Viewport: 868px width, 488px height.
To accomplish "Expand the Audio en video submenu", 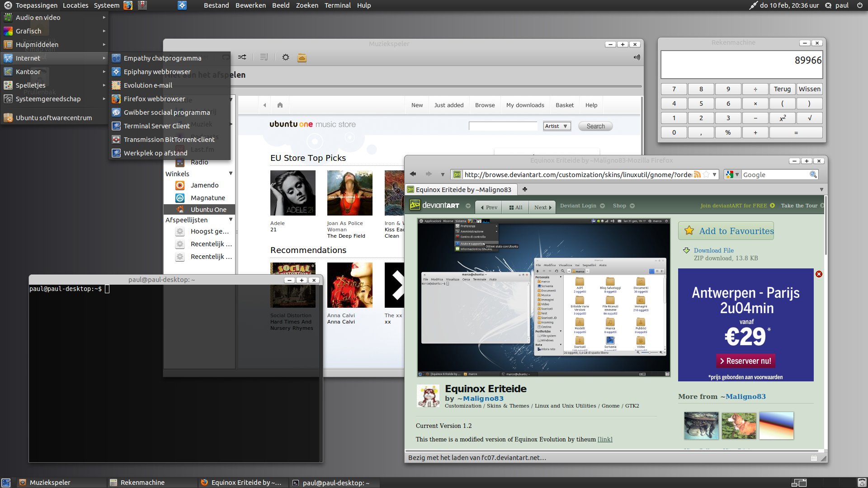I will coord(54,17).
